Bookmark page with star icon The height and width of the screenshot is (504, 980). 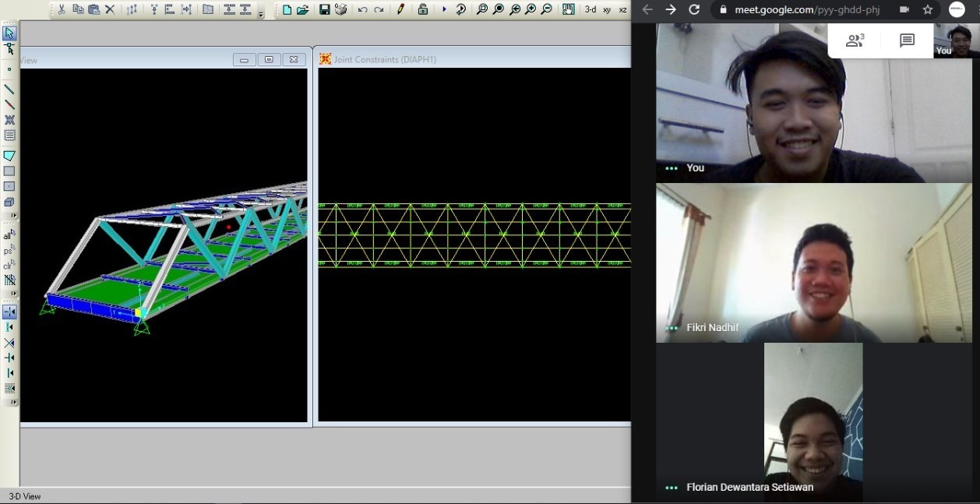tap(928, 9)
